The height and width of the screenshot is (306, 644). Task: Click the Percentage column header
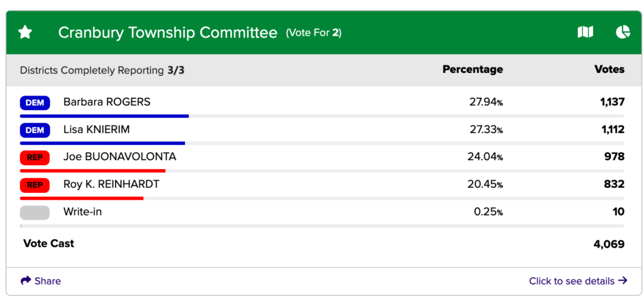pos(472,69)
